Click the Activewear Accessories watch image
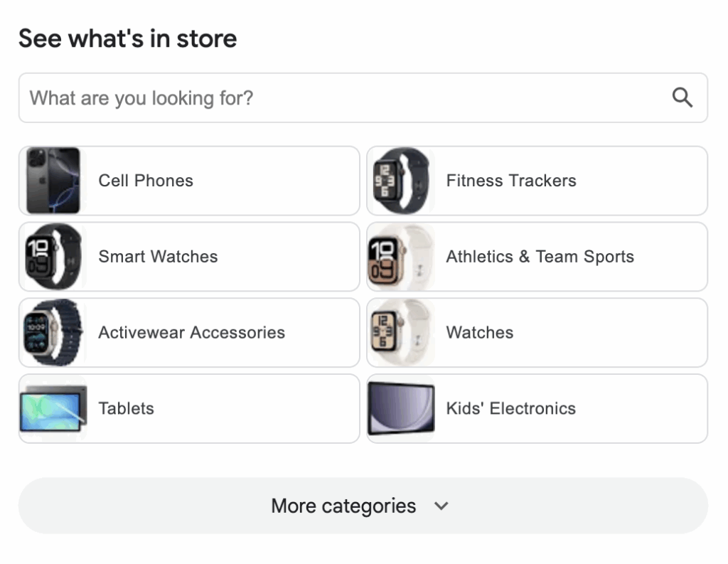 [x=53, y=333]
